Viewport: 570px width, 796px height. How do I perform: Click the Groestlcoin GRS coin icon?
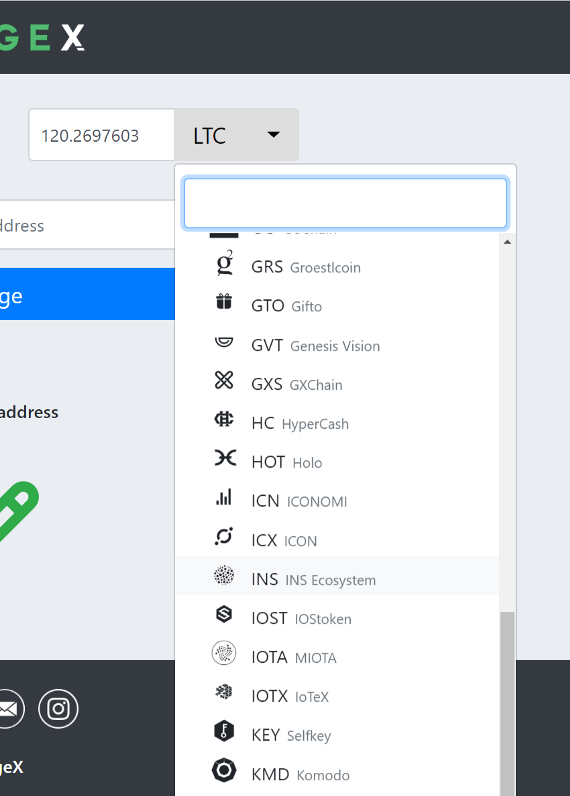coord(224,263)
